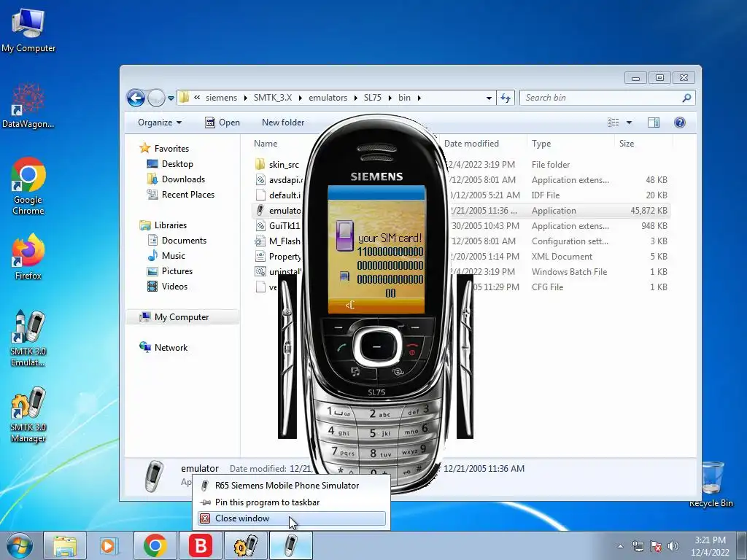The width and height of the screenshot is (747, 560).
Task: Choose Close window in the jump list
Action: pyautogui.click(x=292, y=518)
